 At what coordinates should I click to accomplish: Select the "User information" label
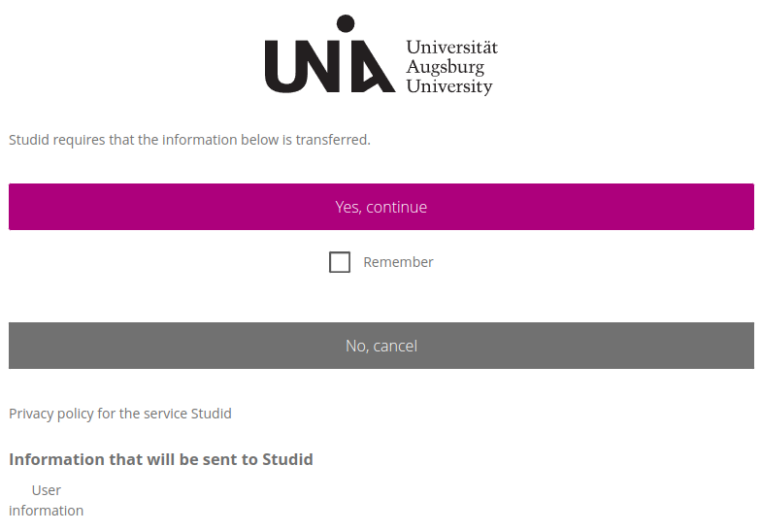46,500
